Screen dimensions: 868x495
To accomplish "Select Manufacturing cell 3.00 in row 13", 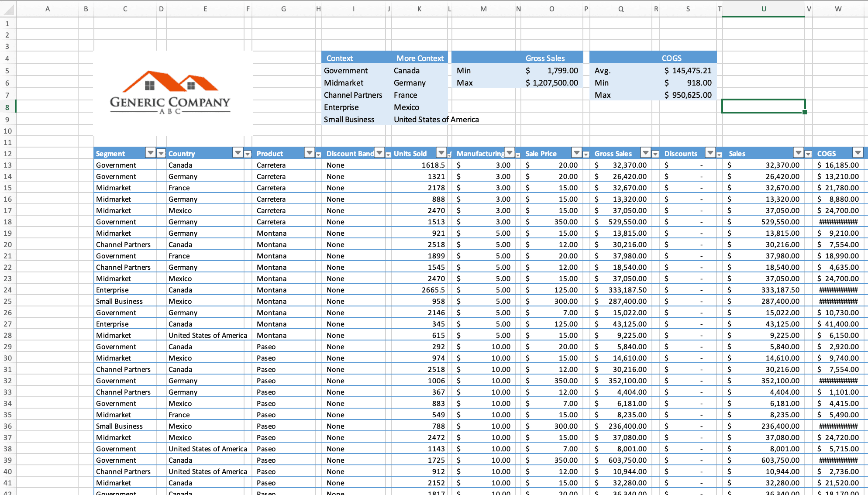I will [484, 165].
